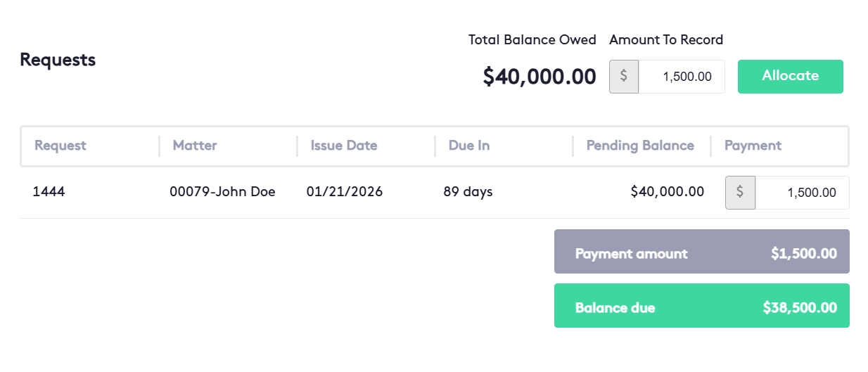Click the Payment amount summary bar
The height and width of the screenshot is (372, 868).
[701, 252]
